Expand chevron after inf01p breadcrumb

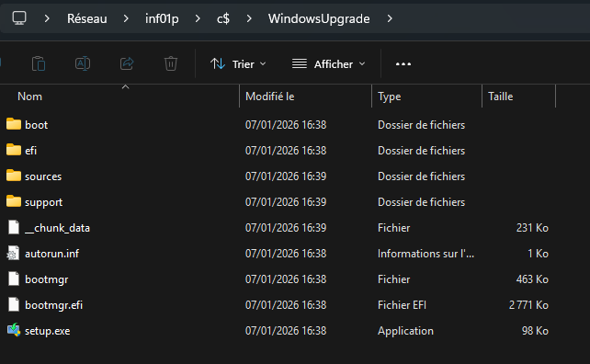coord(198,18)
